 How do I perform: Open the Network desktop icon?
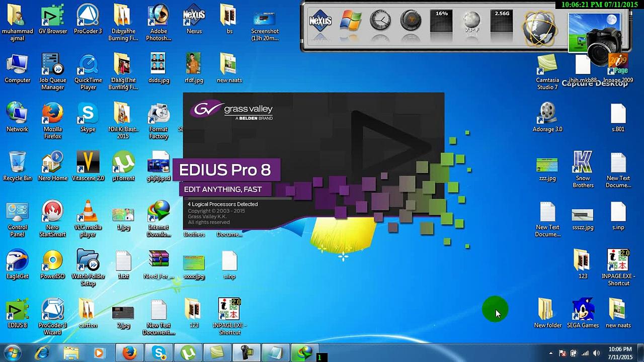pyautogui.click(x=17, y=118)
